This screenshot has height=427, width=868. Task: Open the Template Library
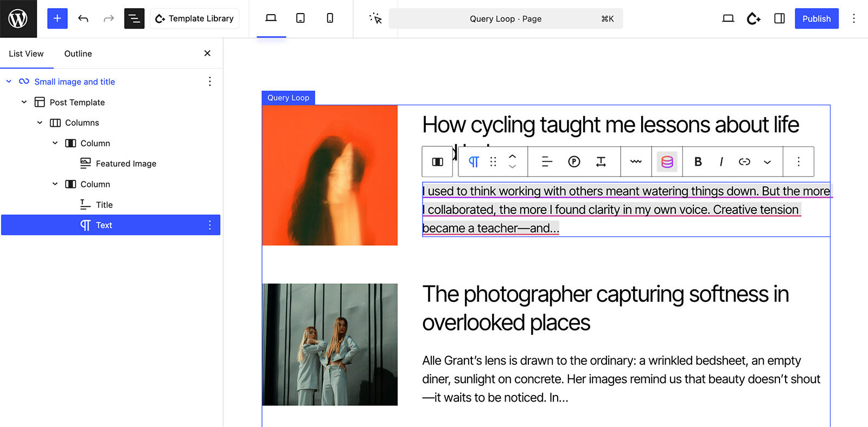(x=194, y=18)
